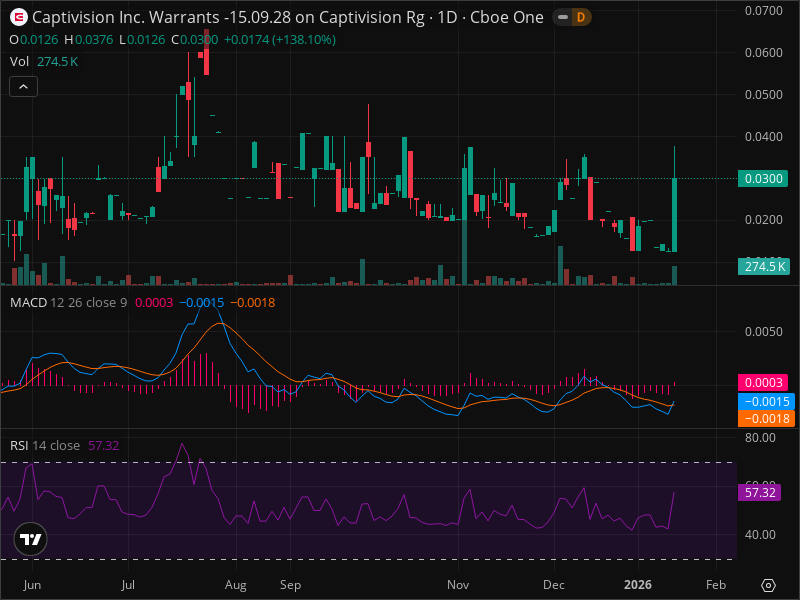Click the 80.00 RSI scale value
This screenshot has width=800, height=600.
[760, 438]
